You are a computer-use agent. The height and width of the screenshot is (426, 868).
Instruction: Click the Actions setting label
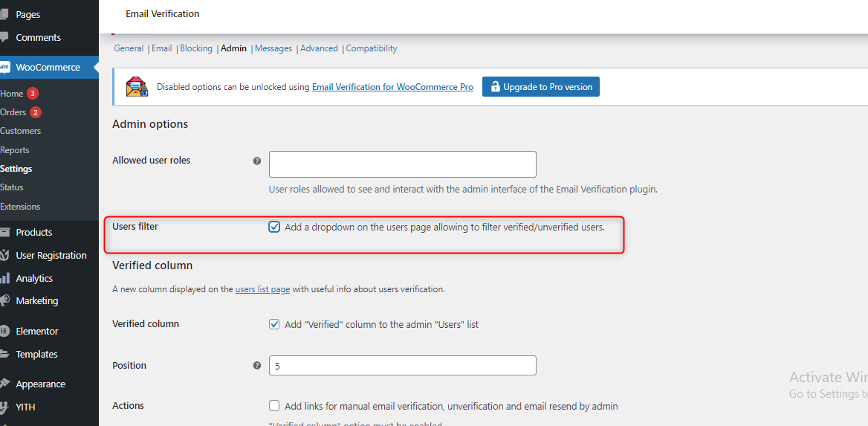[128, 405]
